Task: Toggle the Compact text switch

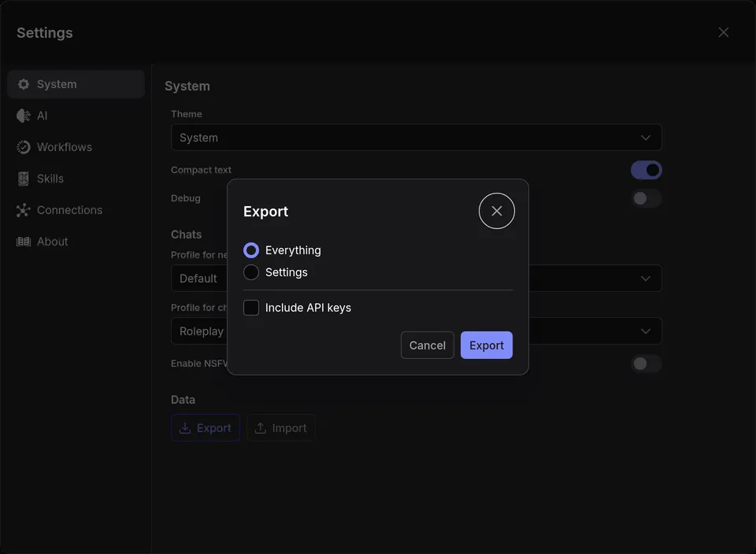Action: (x=646, y=170)
